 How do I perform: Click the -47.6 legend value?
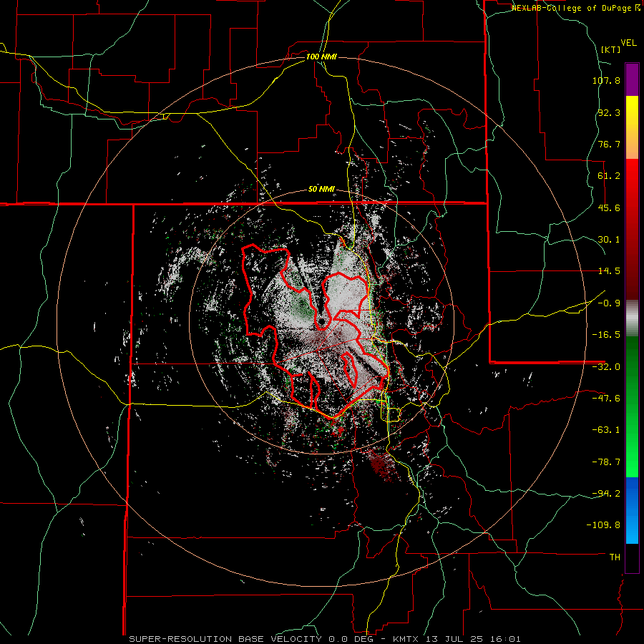click(606, 399)
